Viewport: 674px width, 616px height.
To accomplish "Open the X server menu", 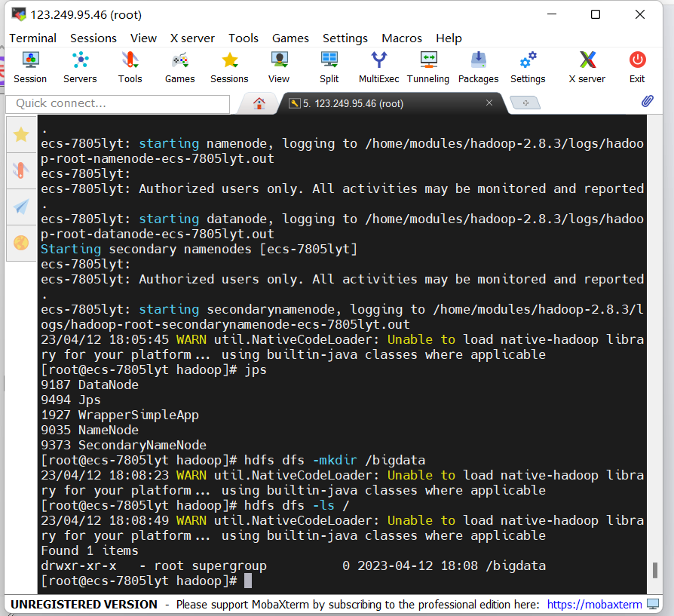I will (x=192, y=38).
